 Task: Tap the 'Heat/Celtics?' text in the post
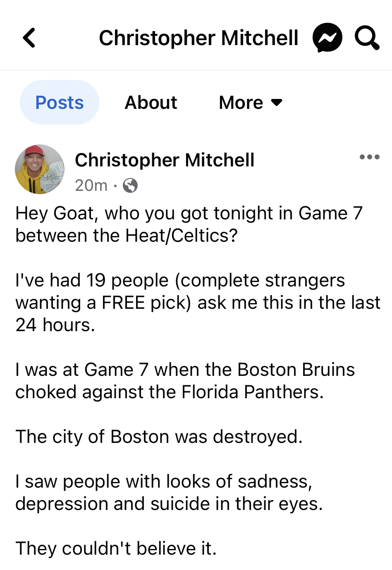pyautogui.click(x=182, y=236)
